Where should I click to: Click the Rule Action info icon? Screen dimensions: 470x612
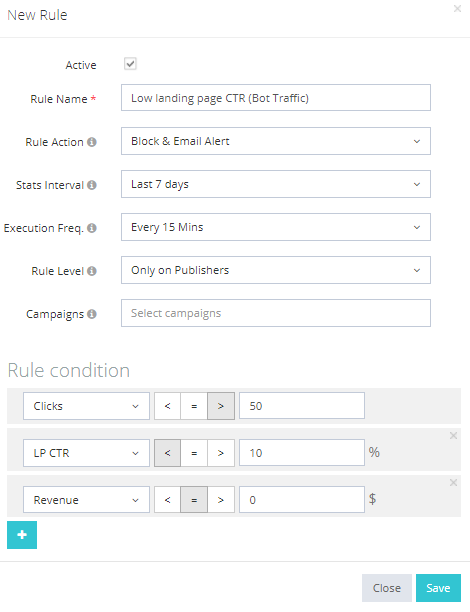click(92, 142)
